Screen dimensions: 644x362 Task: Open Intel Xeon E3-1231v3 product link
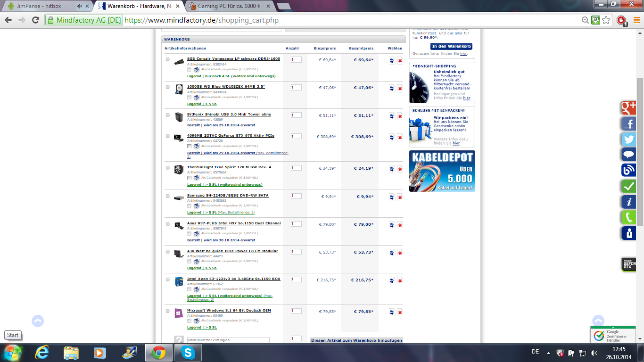[234, 279]
